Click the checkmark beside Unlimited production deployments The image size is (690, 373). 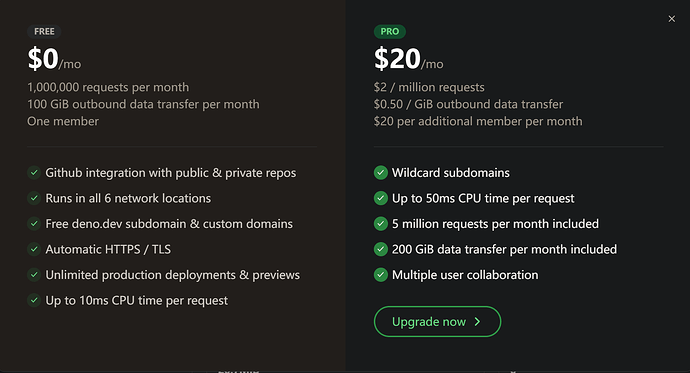pyautogui.click(x=34, y=274)
